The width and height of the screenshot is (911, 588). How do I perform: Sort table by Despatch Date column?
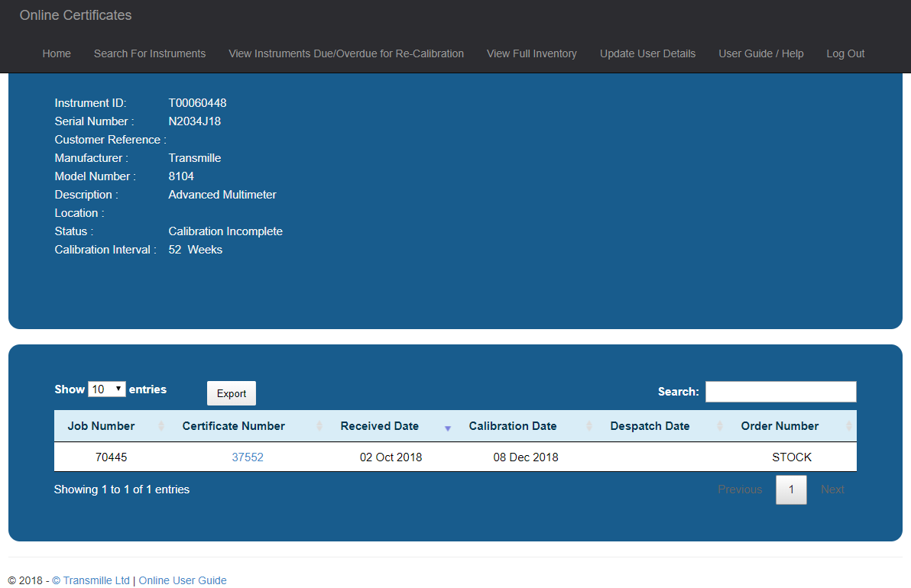coord(662,426)
